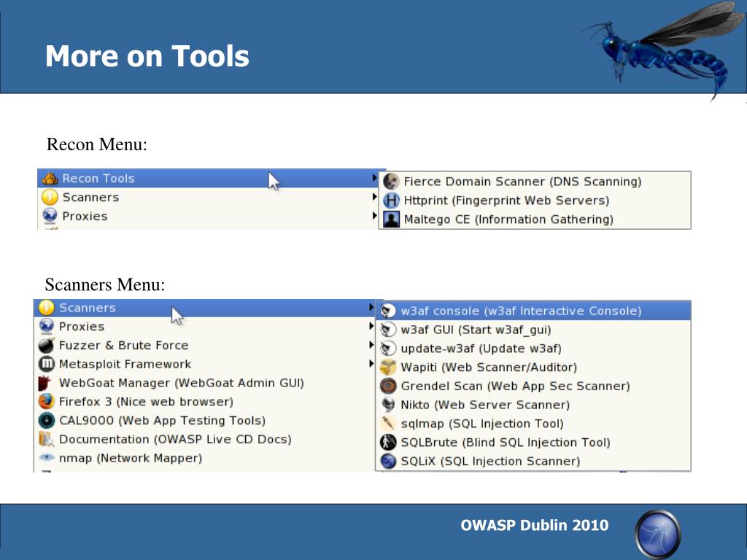Click the w3af GUI icon
Viewport: 747px width, 560px height.
pos(388,330)
